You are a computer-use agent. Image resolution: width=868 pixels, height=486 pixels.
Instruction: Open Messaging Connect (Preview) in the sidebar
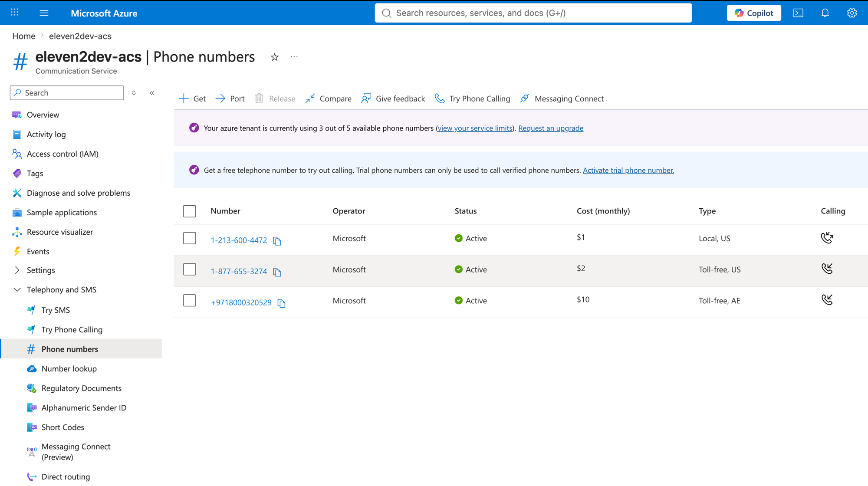[76, 452]
